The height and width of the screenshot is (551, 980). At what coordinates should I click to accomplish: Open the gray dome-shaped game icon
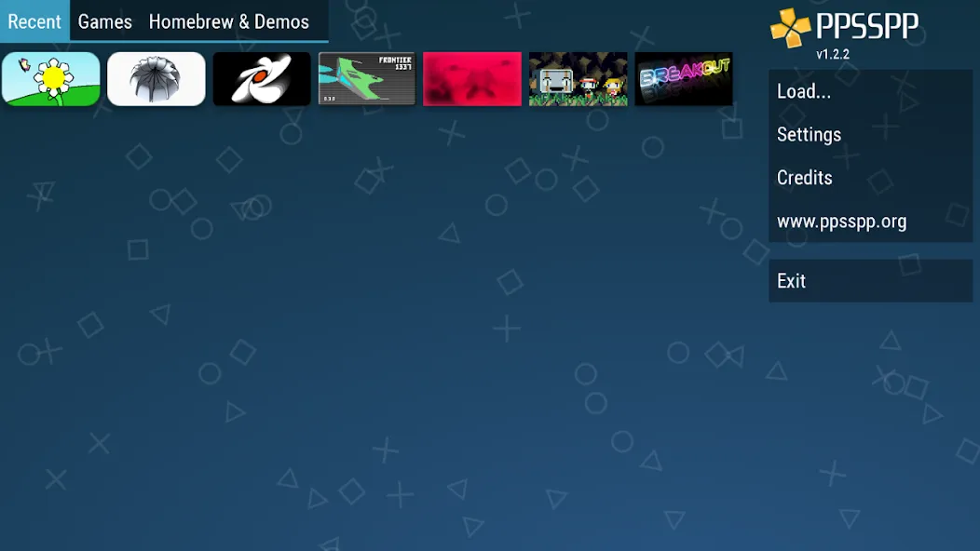[157, 79]
